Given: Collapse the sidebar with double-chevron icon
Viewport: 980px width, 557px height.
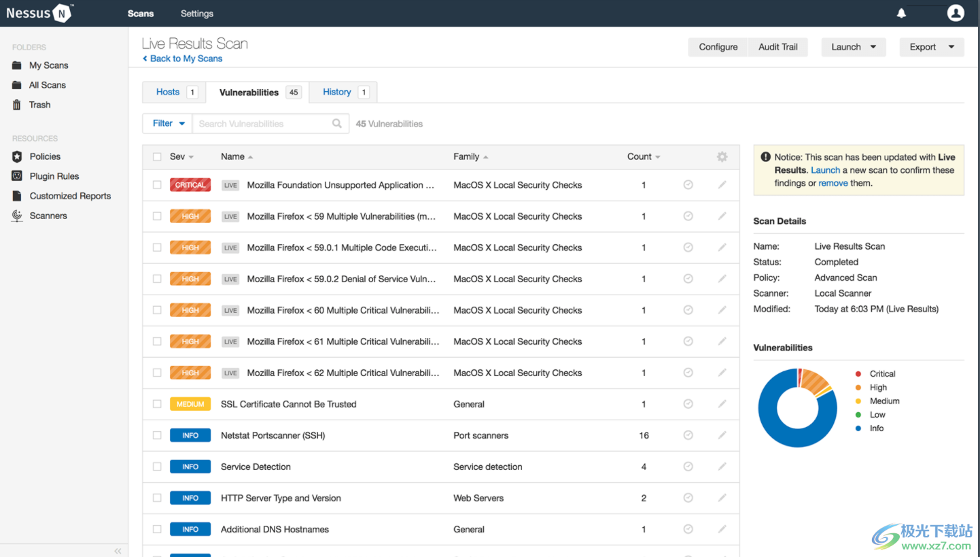Looking at the screenshot, I should pyautogui.click(x=118, y=551).
